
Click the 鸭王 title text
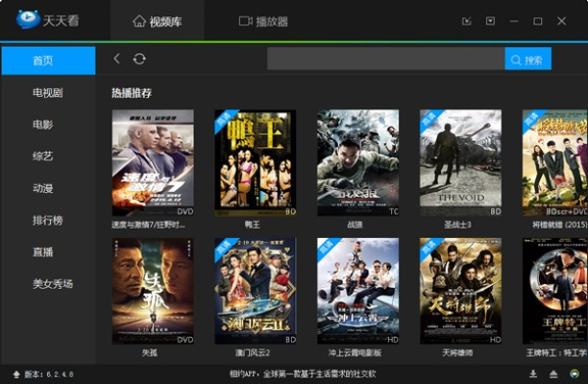253,225
